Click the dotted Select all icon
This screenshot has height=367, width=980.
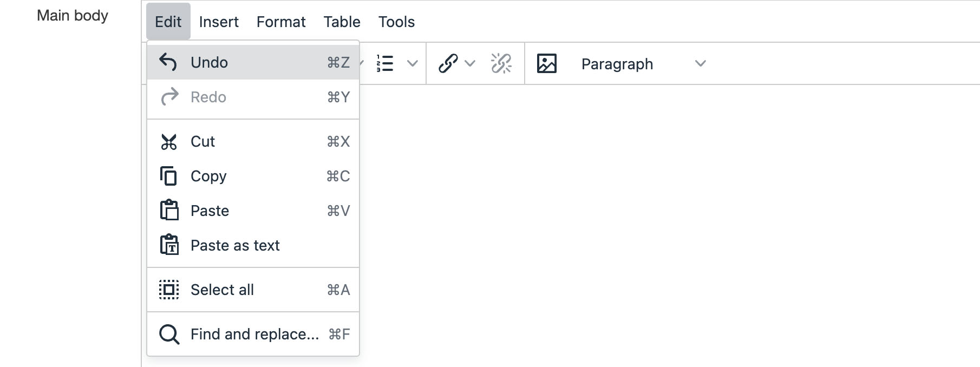pyautogui.click(x=169, y=290)
